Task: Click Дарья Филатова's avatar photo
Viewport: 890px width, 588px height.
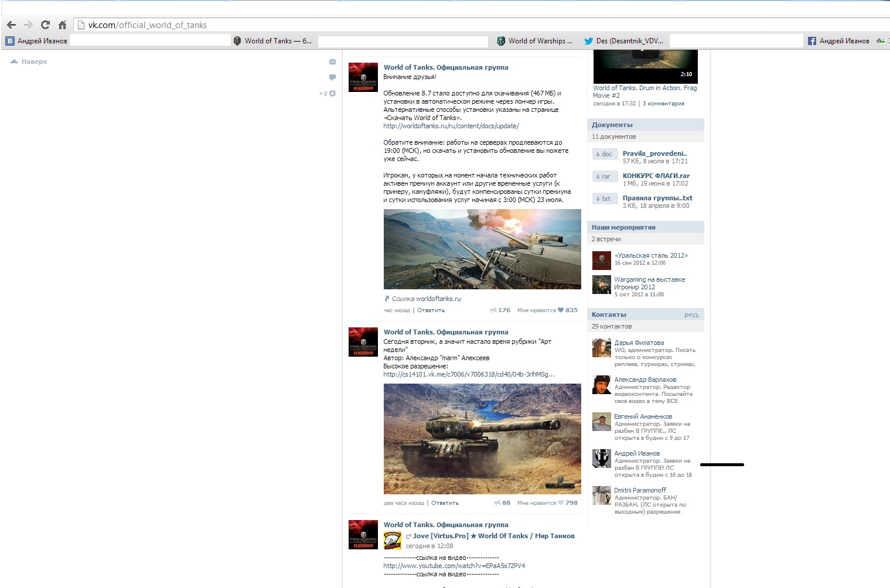Action: point(602,348)
